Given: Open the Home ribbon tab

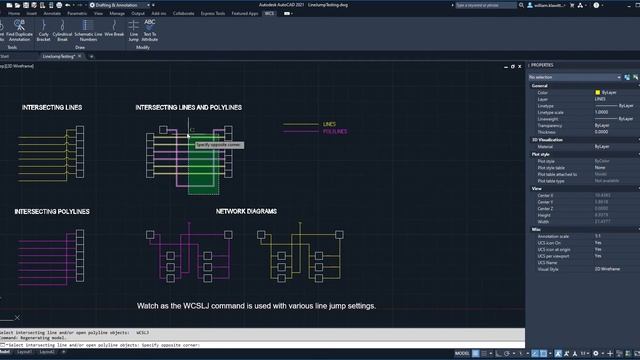Looking at the screenshot, I should click(14, 13).
